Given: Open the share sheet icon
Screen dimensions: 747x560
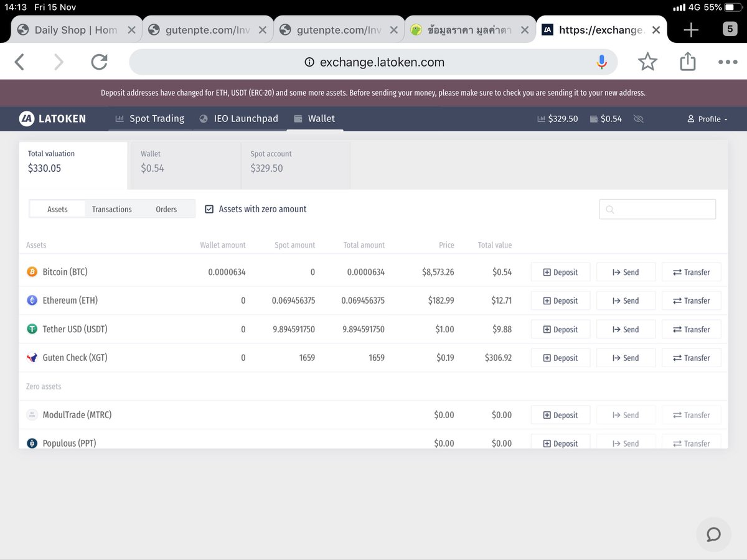Looking at the screenshot, I should [687, 61].
